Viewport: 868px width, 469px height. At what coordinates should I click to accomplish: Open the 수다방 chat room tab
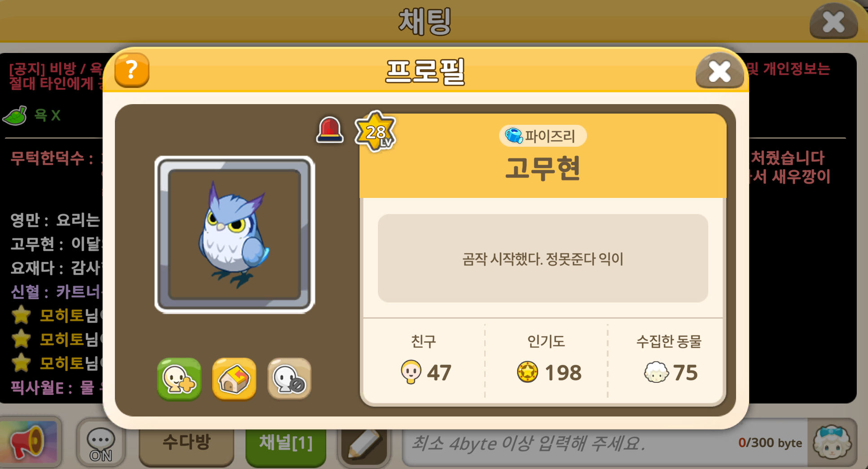(x=186, y=443)
